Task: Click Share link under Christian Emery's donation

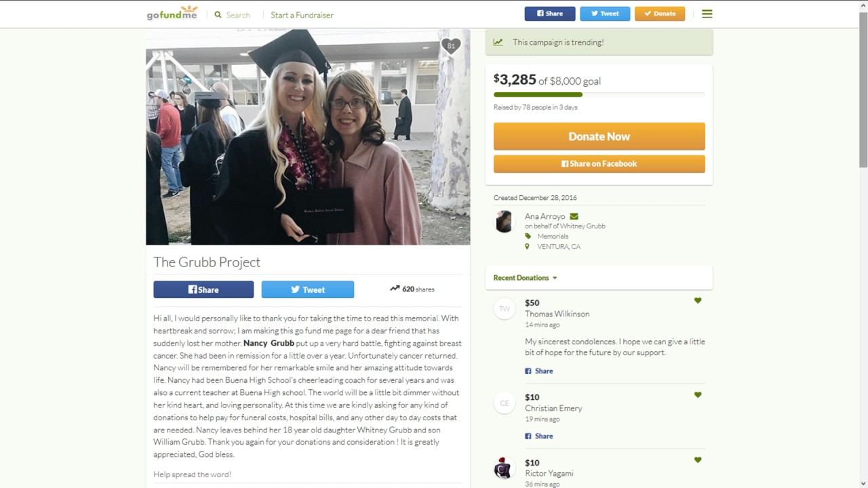Action: pos(539,436)
